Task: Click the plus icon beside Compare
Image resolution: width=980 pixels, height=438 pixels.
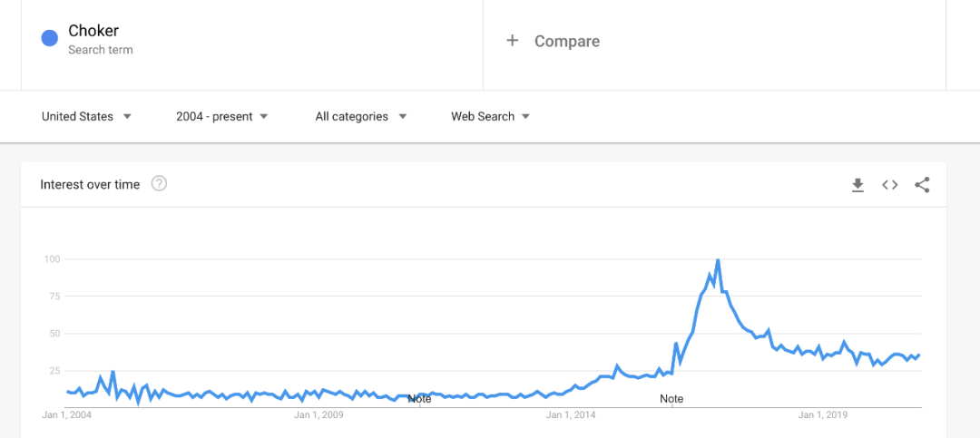Action: pyautogui.click(x=513, y=41)
